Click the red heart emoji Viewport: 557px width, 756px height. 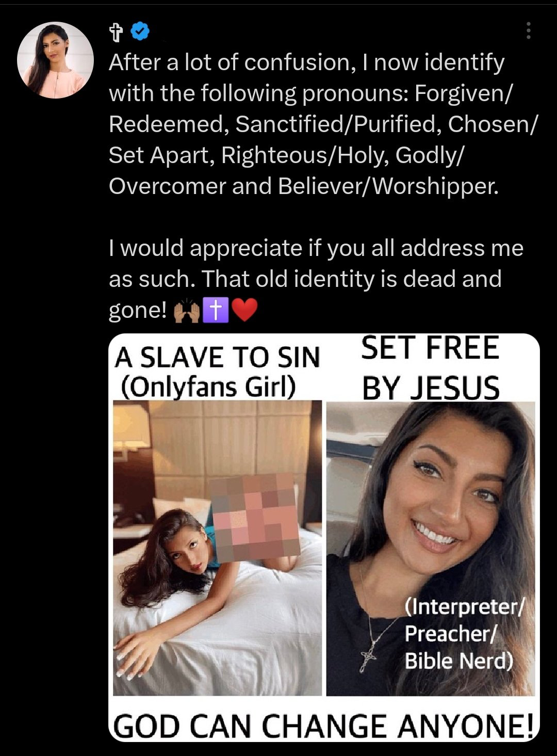coord(244,310)
